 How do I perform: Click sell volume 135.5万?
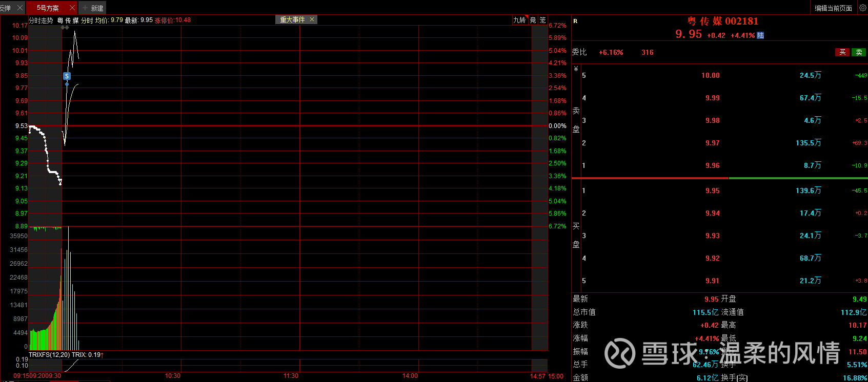[809, 143]
